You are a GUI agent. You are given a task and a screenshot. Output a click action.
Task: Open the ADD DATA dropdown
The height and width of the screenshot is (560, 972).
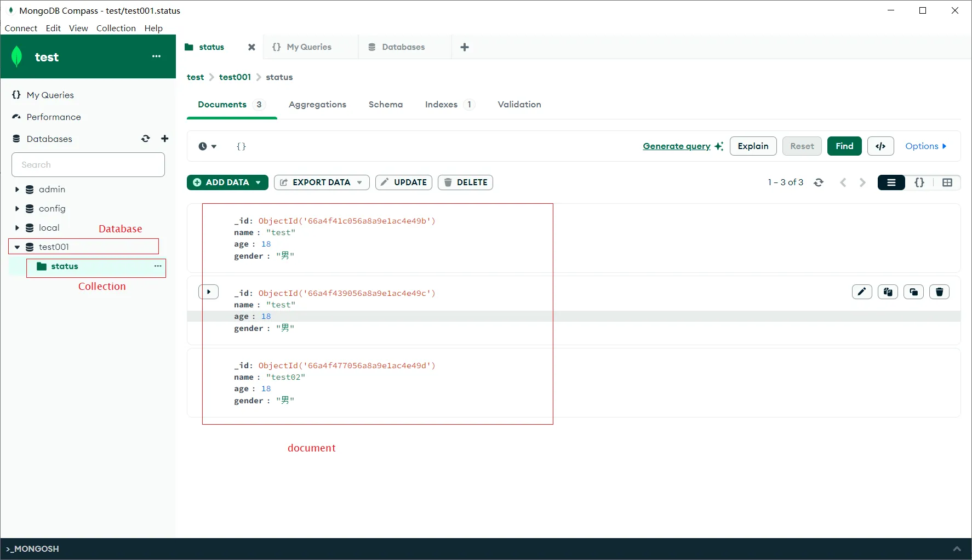(x=227, y=182)
